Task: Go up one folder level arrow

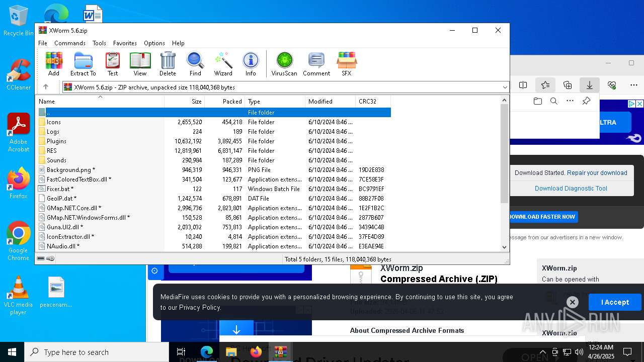Action: pos(46,87)
